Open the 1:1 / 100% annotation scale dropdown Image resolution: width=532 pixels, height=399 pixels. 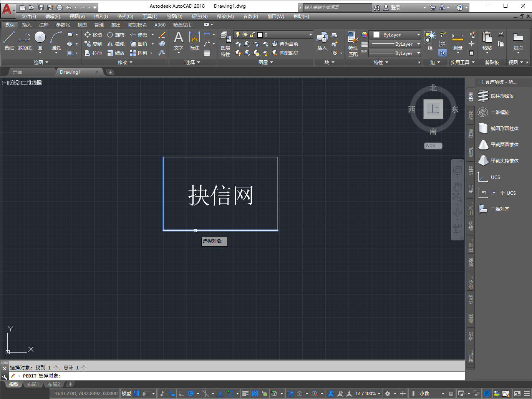368,394
